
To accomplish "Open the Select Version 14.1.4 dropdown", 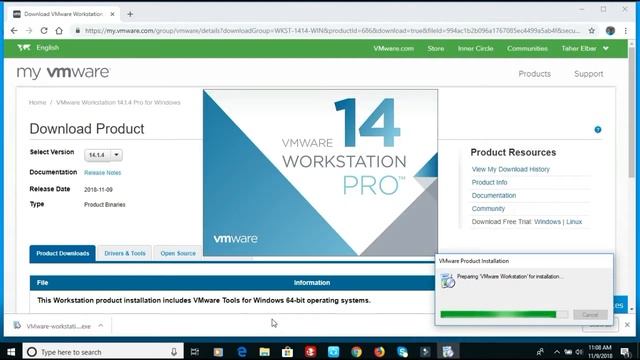I will point(103,155).
